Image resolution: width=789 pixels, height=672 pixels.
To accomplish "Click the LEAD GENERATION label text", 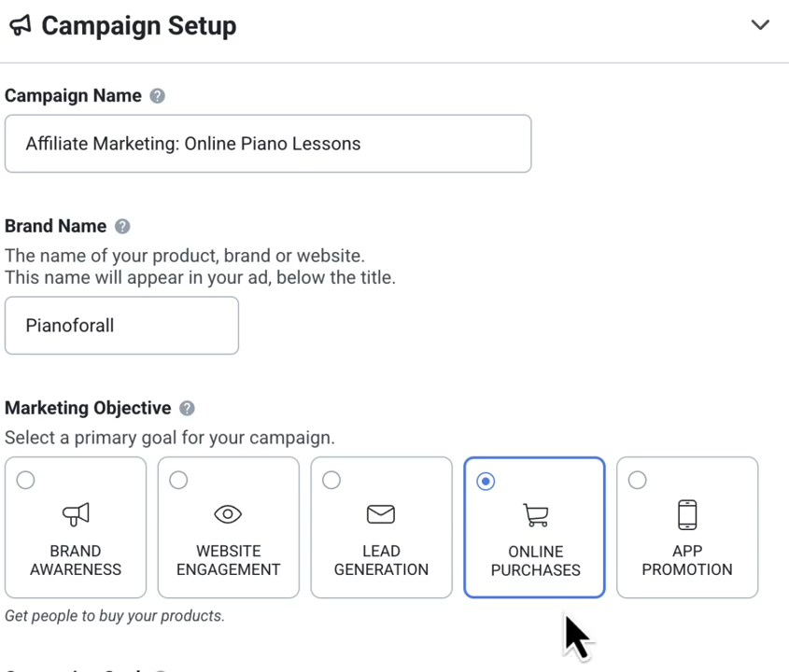I will 381,560.
